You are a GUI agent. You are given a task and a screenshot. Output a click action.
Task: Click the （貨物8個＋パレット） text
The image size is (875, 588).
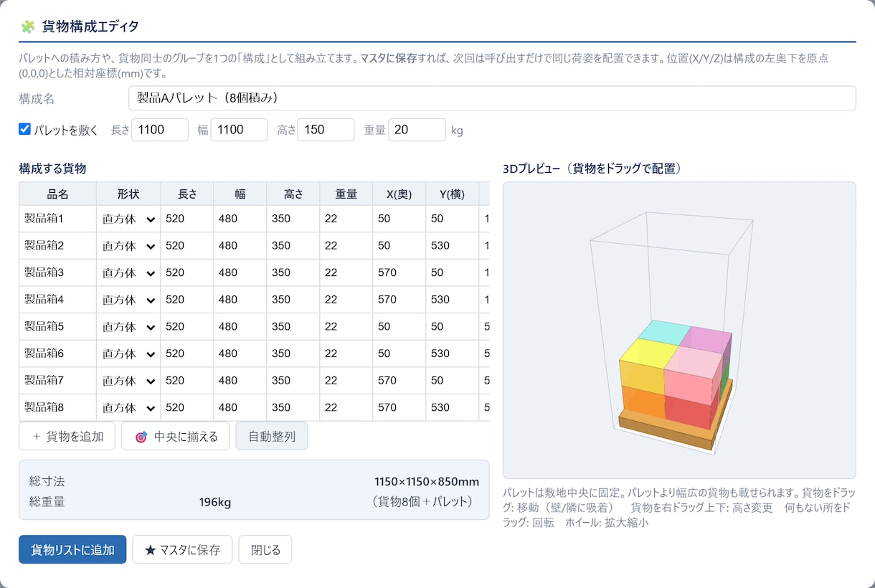pos(423,502)
